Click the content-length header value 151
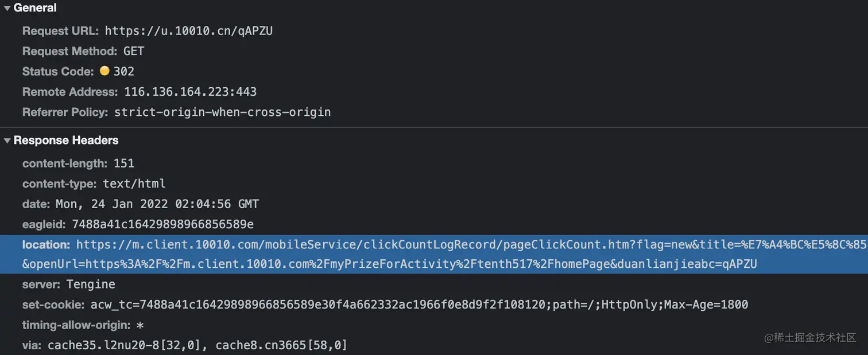 (x=124, y=163)
